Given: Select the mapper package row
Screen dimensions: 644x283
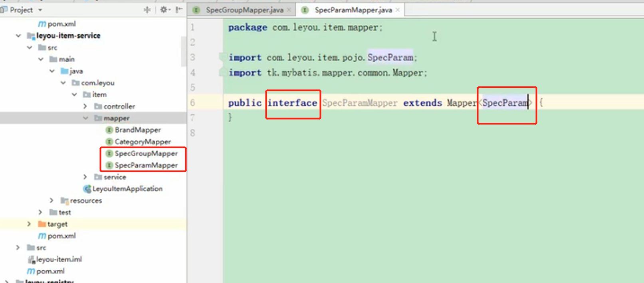Looking at the screenshot, I should click(93, 118).
